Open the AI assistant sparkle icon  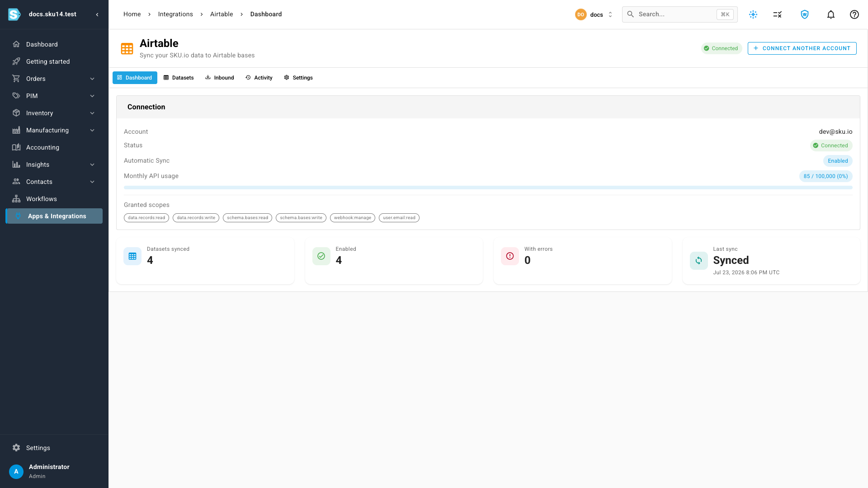pyautogui.click(x=753, y=14)
